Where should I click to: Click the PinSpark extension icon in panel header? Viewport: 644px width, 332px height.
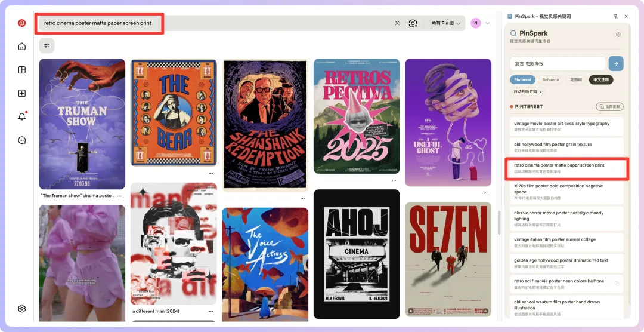point(510,17)
